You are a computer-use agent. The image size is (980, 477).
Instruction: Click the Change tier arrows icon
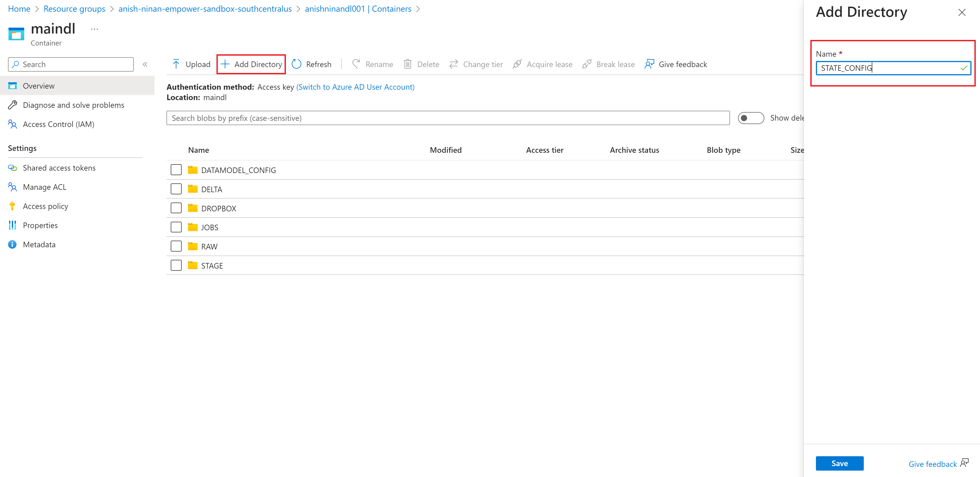pyautogui.click(x=453, y=64)
